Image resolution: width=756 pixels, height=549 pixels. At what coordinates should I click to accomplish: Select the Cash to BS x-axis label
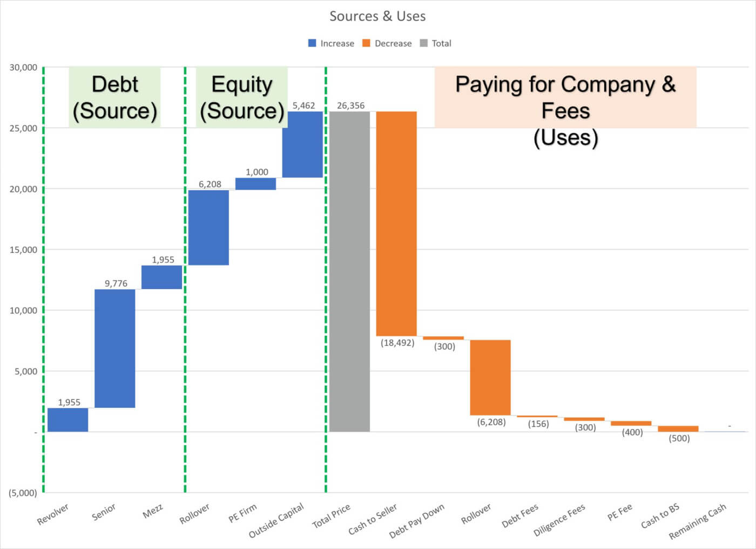click(660, 516)
